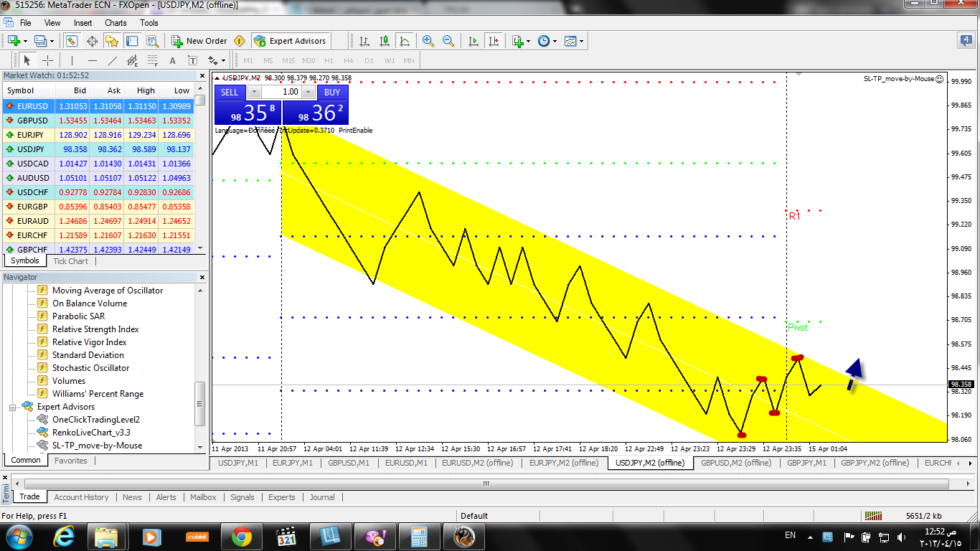Collapse the Expert Advisors tree node
Image resolution: width=980 pixels, height=551 pixels.
pyautogui.click(x=13, y=407)
